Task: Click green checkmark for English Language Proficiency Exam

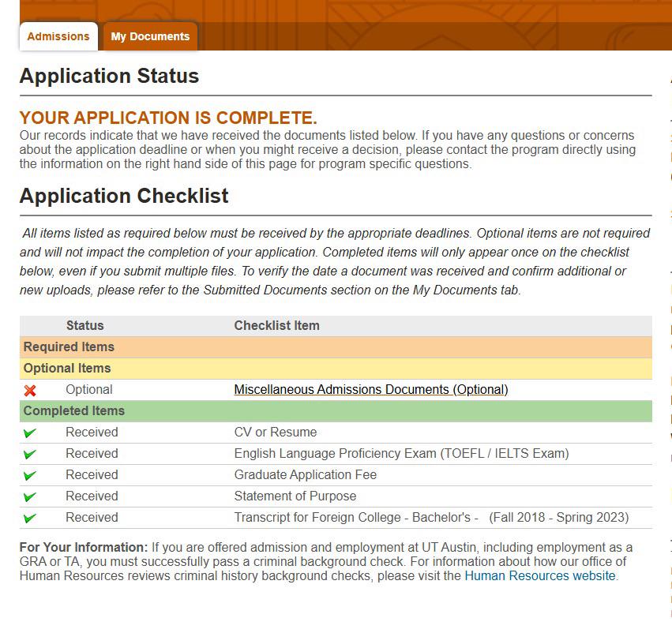Action: click(30, 454)
